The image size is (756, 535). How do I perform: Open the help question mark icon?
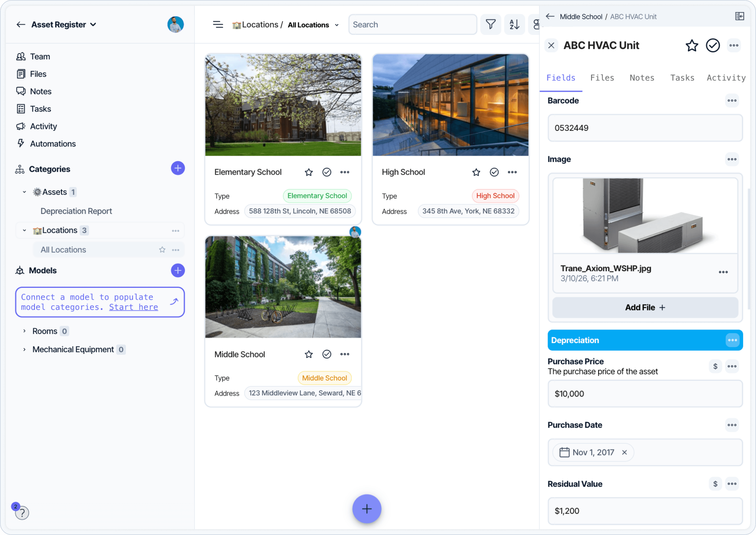[22, 513]
